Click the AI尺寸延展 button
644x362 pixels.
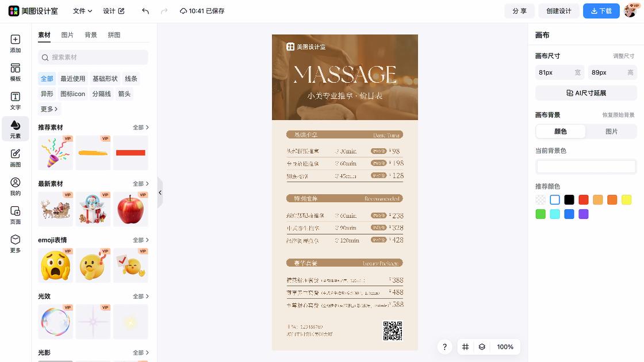586,93
